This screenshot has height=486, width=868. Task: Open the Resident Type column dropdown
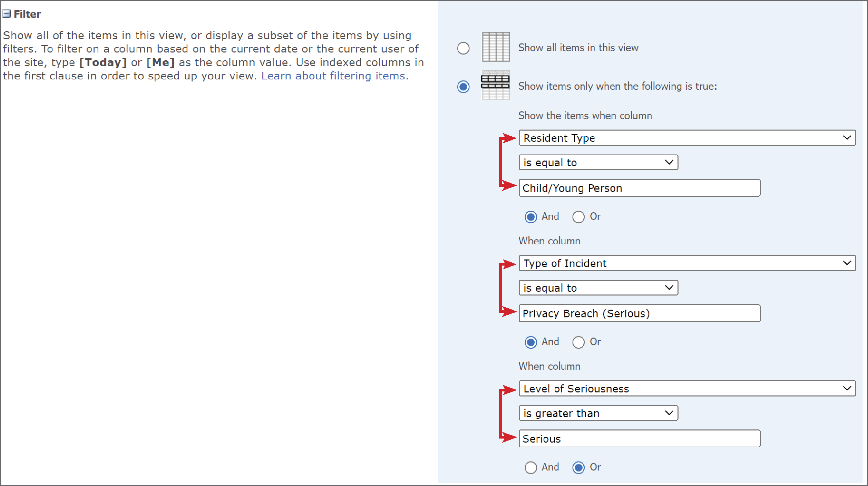tap(687, 138)
